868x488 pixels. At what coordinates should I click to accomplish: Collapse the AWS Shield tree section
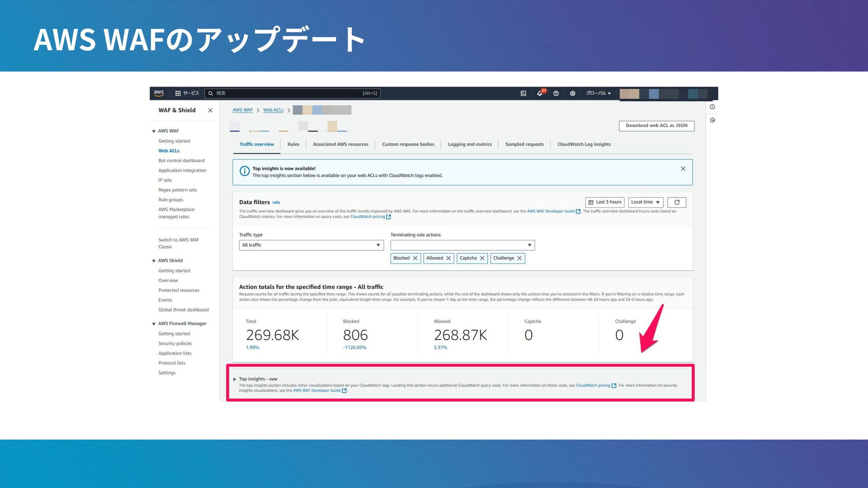pyautogui.click(x=154, y=261)
